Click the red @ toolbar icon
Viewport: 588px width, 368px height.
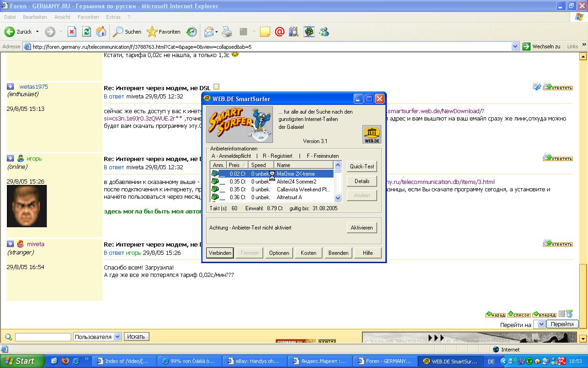279,32
